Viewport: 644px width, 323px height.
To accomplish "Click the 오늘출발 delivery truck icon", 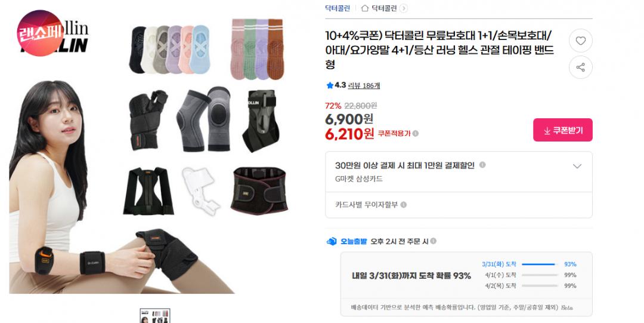I will point(332,242).
